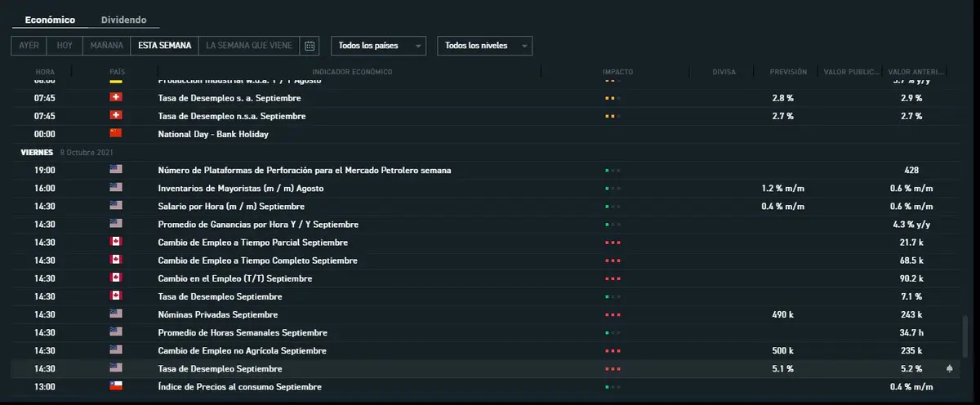Click green impact indicator for Inventarios de Mayoristas

pos(612,189)
